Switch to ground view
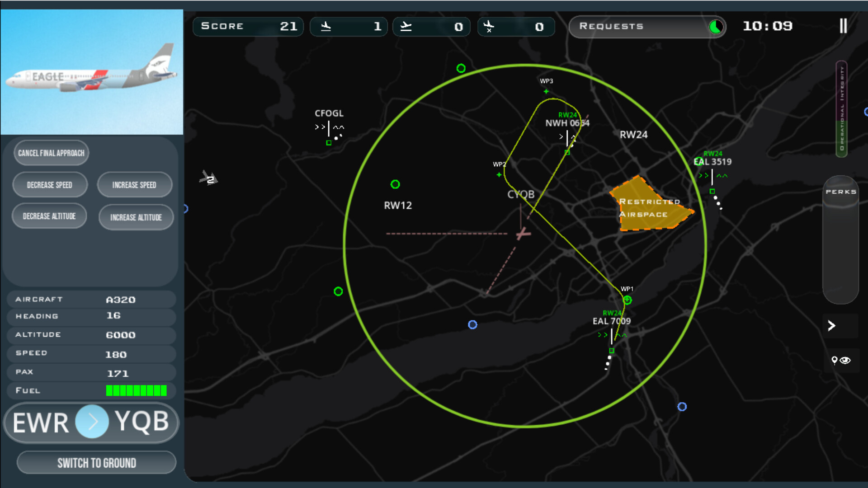The image size is (868, 488). (x=96, y=463)
